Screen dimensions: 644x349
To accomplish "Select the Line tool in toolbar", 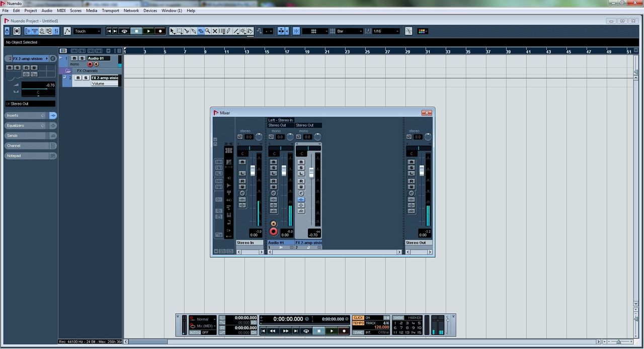I will (x=236, y=31).
